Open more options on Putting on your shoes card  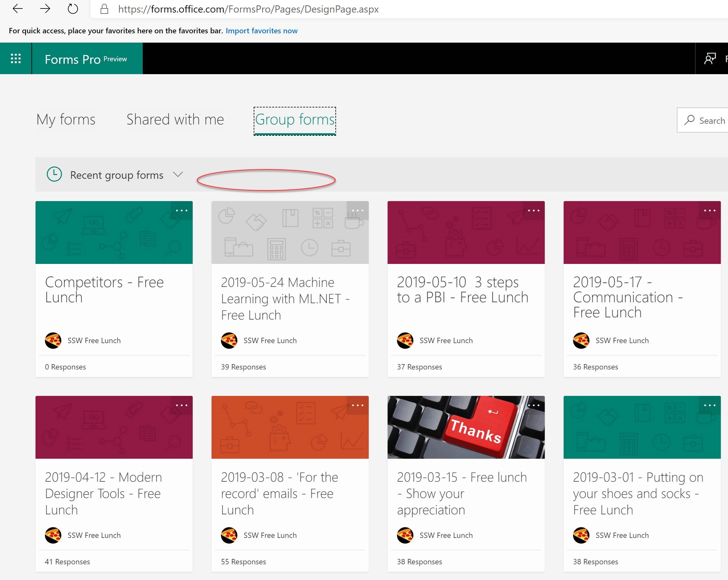point(709,405)
